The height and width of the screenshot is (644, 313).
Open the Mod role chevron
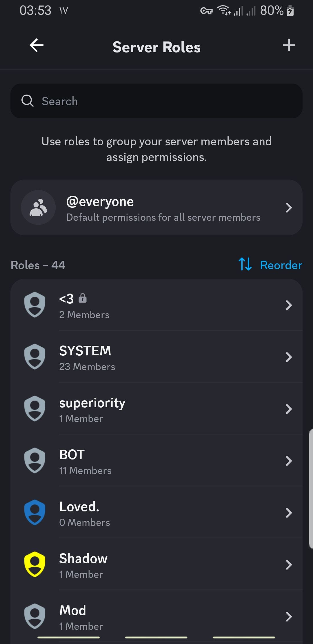(x=289, y=616)
